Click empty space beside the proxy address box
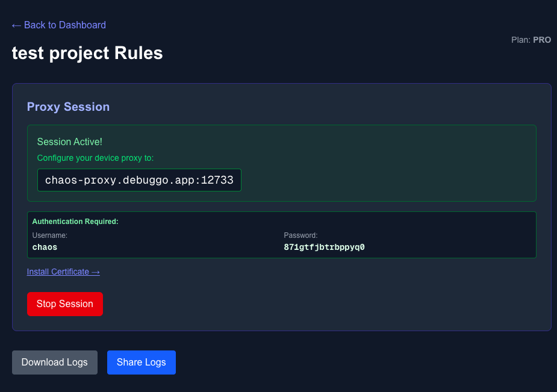 [385, 180]
